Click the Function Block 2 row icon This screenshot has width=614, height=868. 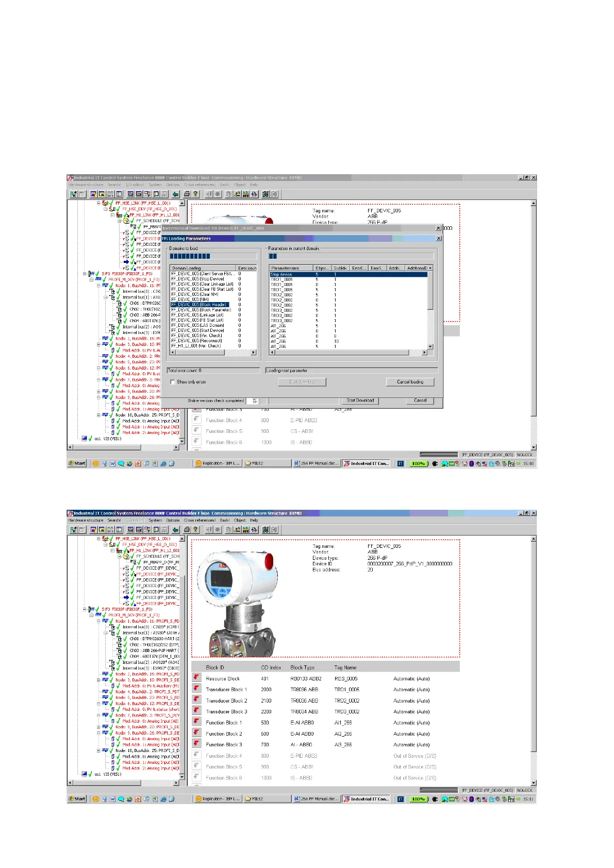[196, 733]
